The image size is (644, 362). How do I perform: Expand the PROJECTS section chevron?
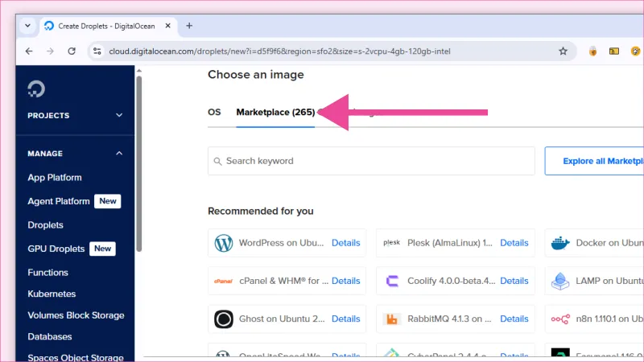(119, 115)
